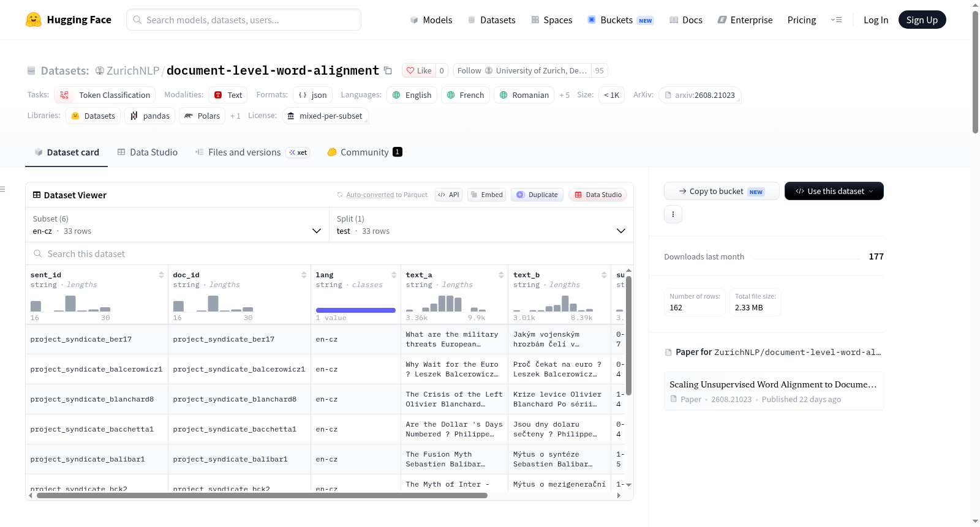
Task: Open the Pricing page link
Action: point(802,20)
